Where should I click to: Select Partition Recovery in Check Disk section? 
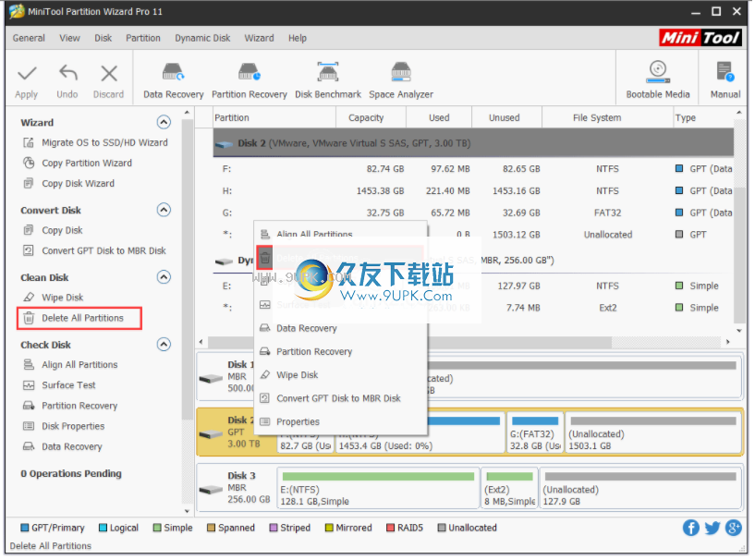click(79, 406)
